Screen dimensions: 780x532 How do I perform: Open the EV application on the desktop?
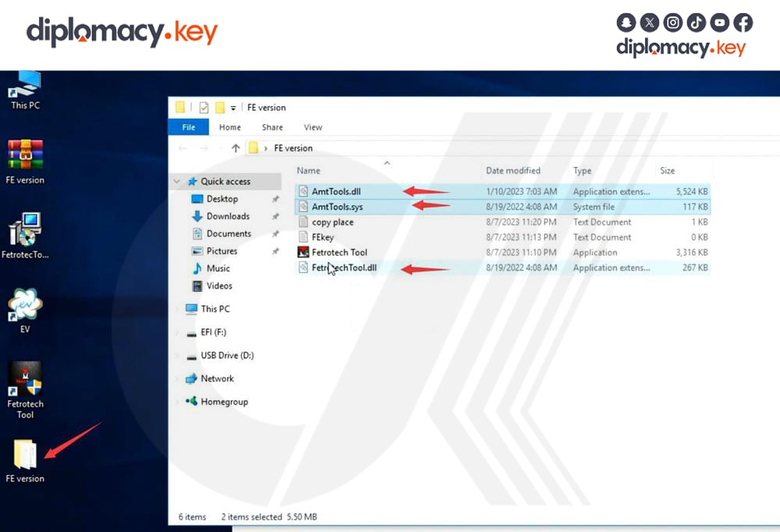[x=23, y=304]
